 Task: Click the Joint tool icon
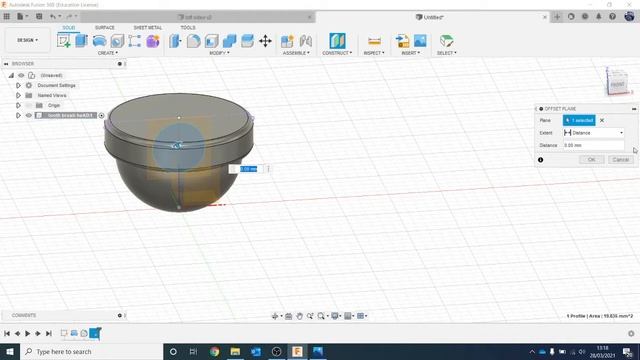click(306, 41)
